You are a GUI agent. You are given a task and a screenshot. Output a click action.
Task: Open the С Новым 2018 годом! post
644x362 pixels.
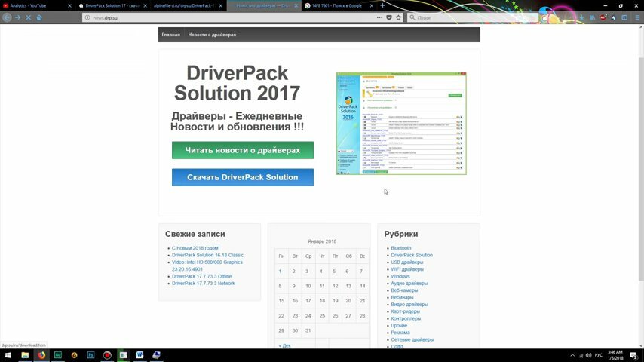195,248
